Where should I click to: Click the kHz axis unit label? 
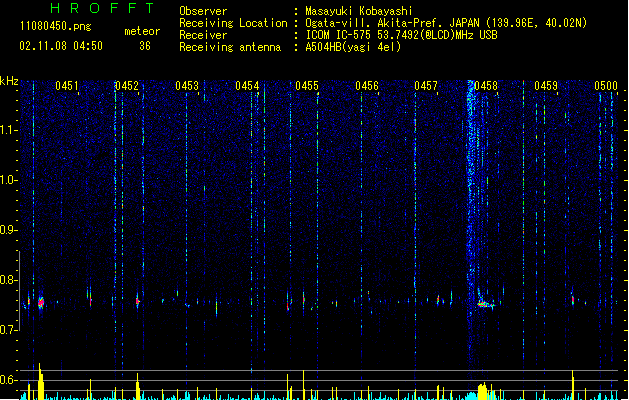pos(9,81)
